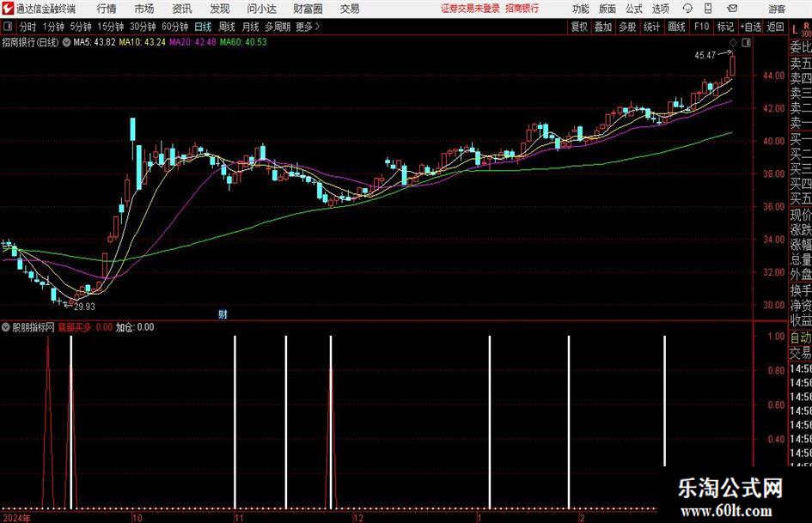This screenshot has width=812, height=523.
Task: Open the 行情 menu
Action: (107, 9)
